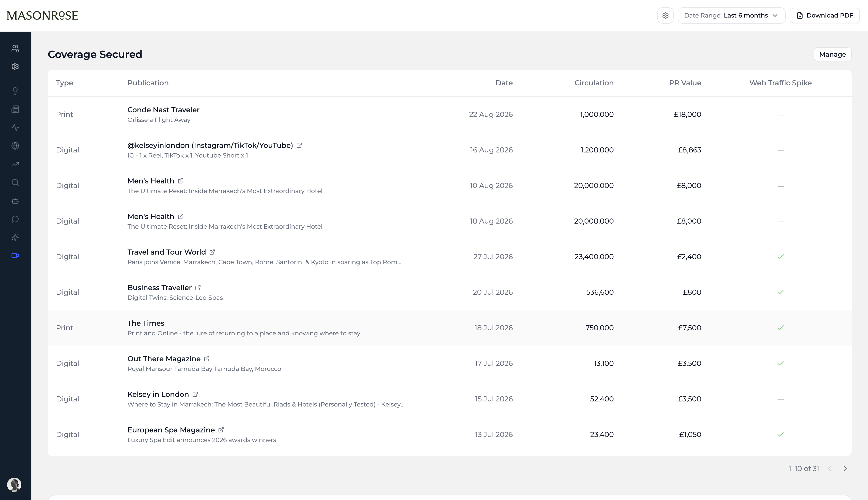Image resolution: width=868 pixels, height=500 pixels.
Task: Click the 23,400,000 circulation cell
Action: (594, 257)
